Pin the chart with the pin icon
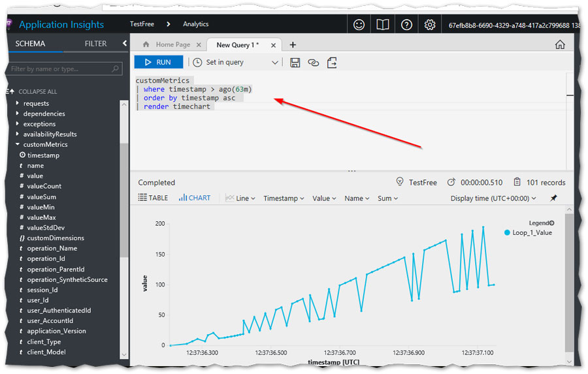Screen dimensions: 588x374 tap(553, 198)
